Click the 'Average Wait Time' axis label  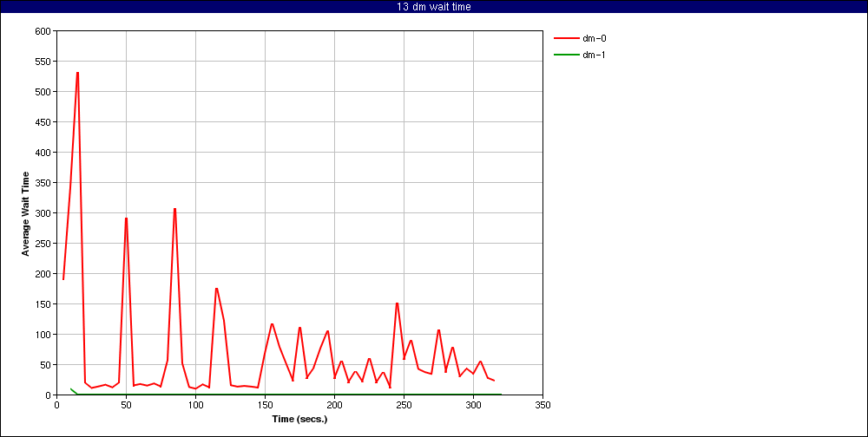point(25,213)
